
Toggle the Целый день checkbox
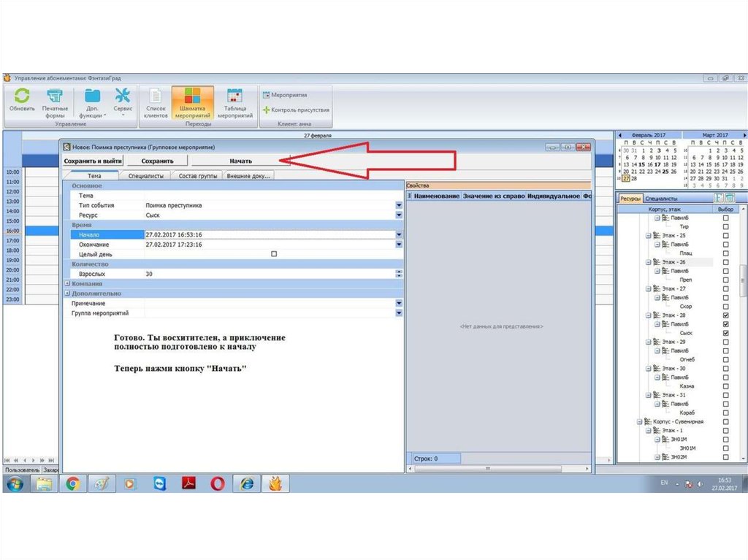point(274,254)
